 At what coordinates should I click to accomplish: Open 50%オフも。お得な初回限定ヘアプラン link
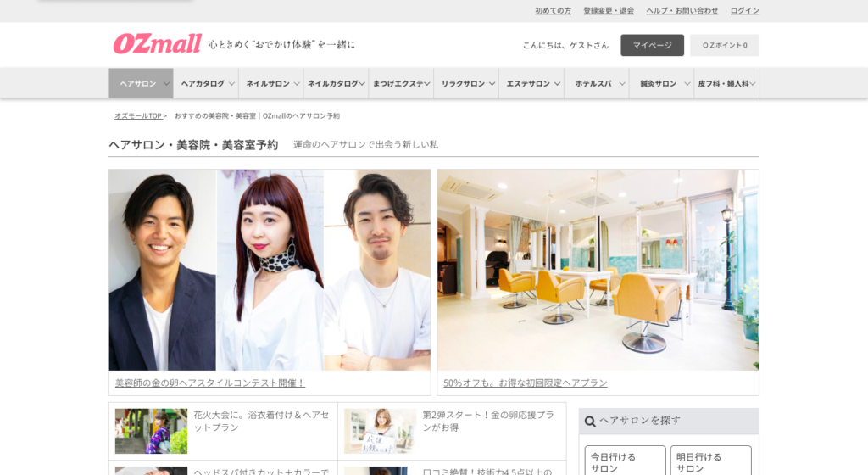(526, 383)
